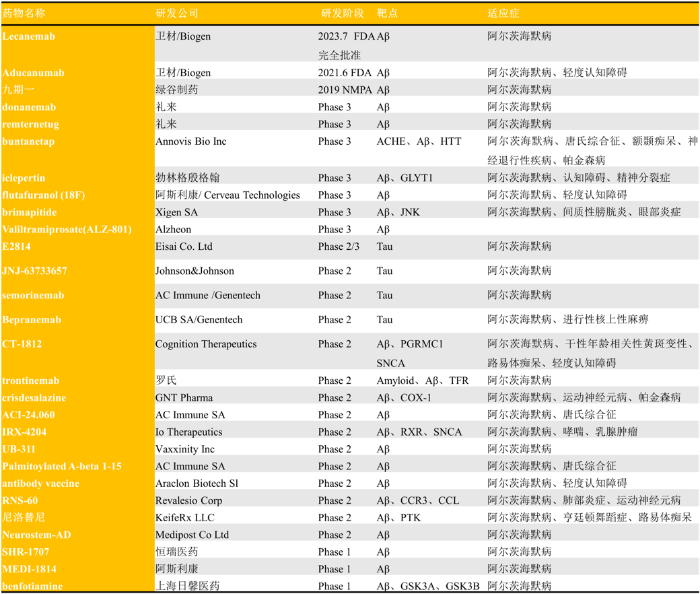The image size is (700, 594).
Task: Select the buntanetap drug name cell
Action: tap(28, 141)
